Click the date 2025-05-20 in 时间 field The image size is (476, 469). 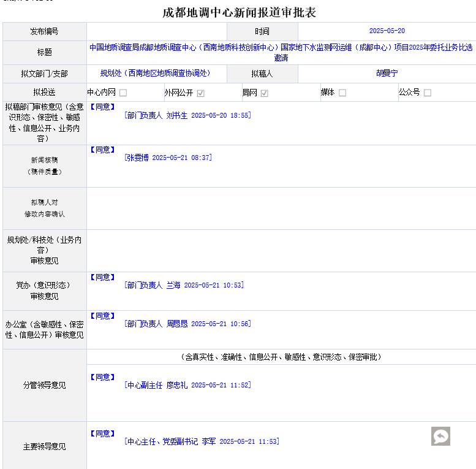tap(387, 31)
